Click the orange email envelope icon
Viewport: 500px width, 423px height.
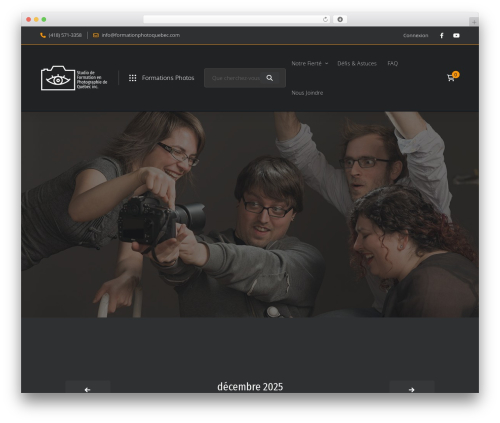(x=96, y=35)
